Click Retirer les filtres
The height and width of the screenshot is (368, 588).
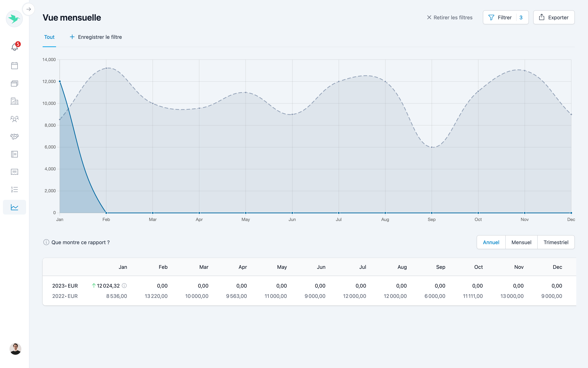[x=450, y=17]
